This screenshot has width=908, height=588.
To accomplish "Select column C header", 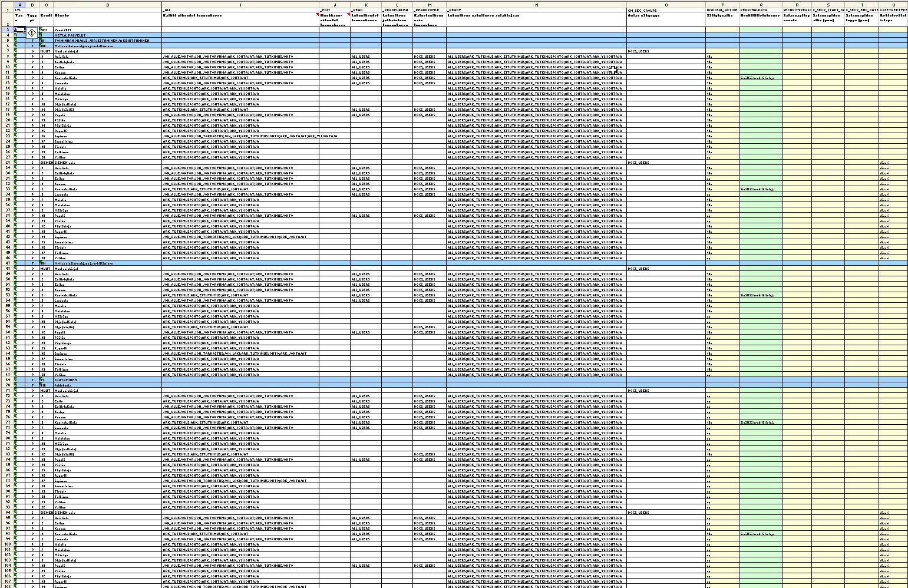I will [x=47, y=5].
